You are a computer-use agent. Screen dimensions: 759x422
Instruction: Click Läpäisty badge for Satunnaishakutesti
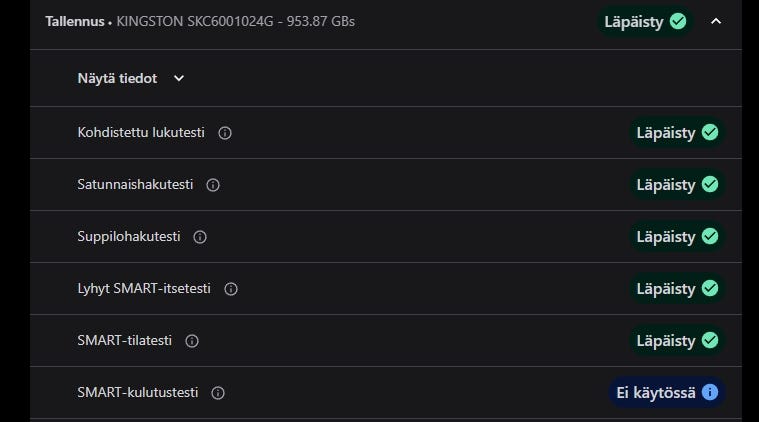click(676, 185)
